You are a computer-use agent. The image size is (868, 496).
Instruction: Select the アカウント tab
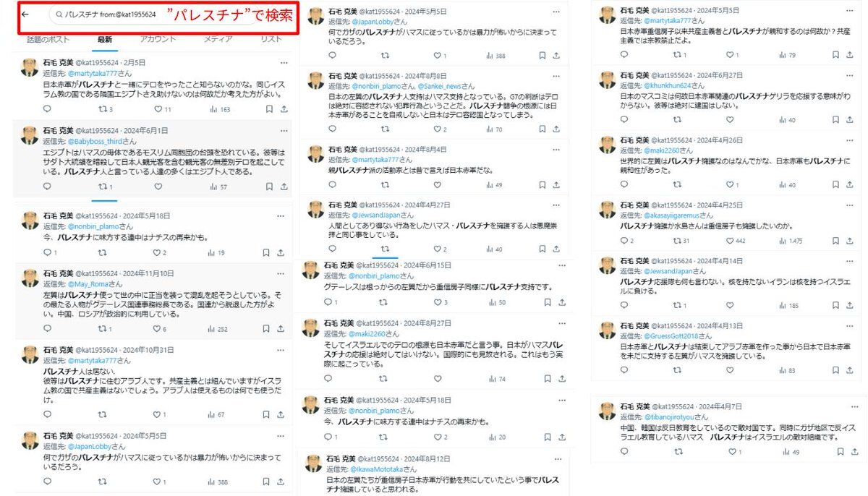(x=158, y=38)
